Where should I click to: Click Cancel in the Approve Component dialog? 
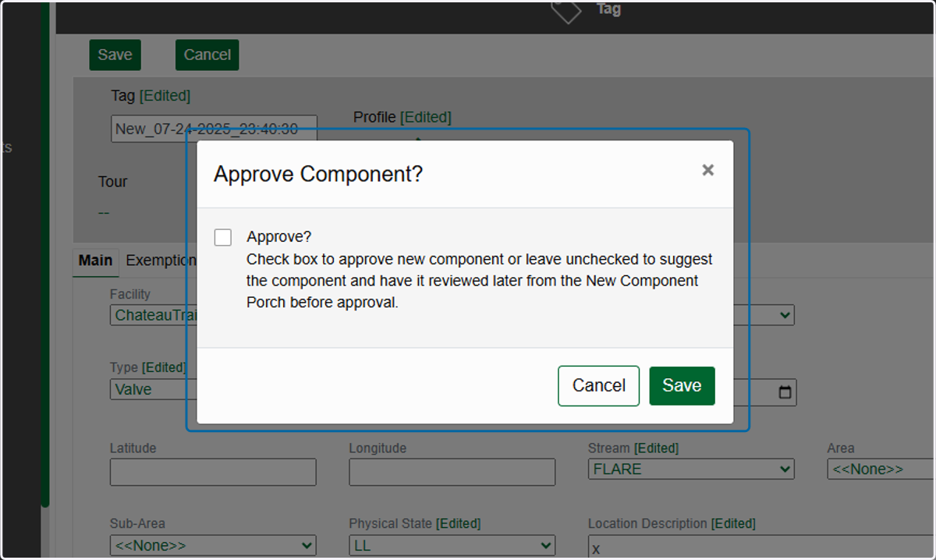click(598, 386)
